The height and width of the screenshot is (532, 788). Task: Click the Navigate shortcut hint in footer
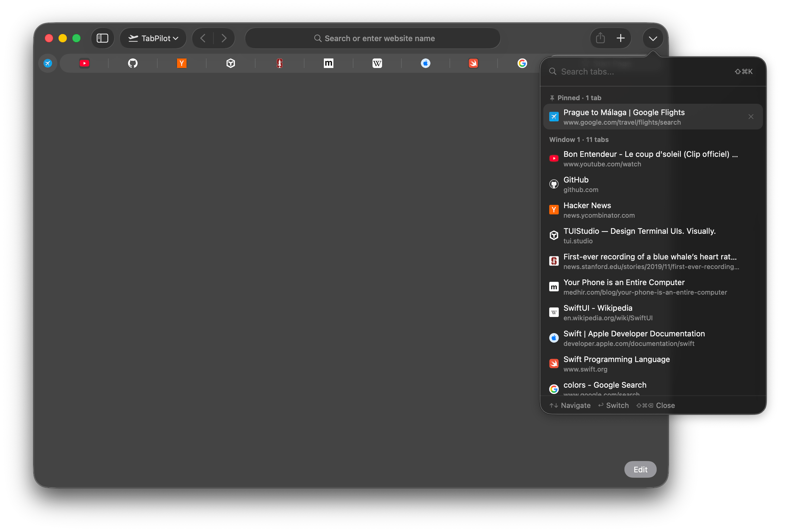click(570, 405)
